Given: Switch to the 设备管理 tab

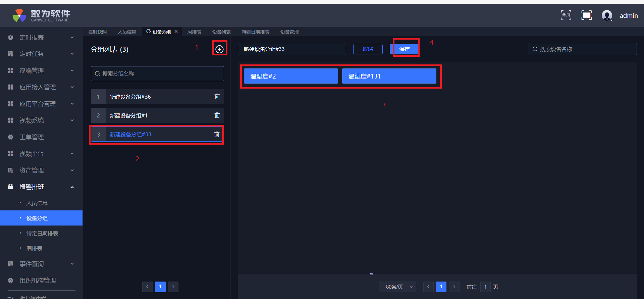Looking at the screenshot, I should [289, 32].
